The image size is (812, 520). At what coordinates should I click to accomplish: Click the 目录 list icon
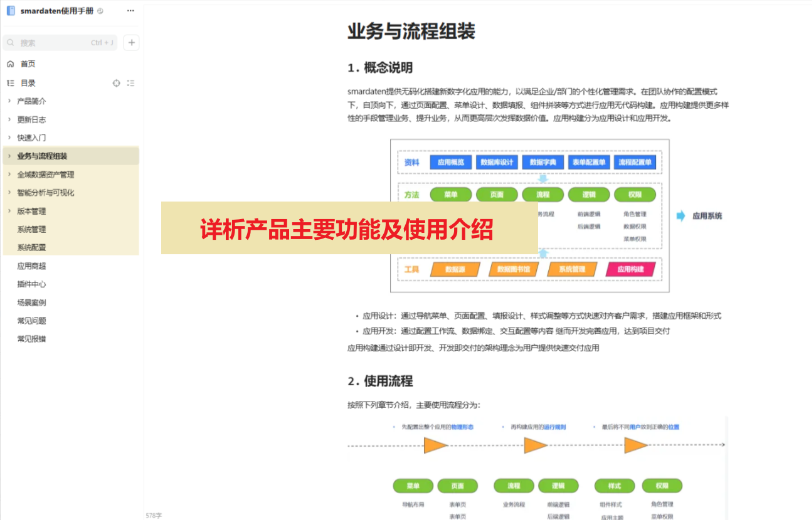(10, 83)
